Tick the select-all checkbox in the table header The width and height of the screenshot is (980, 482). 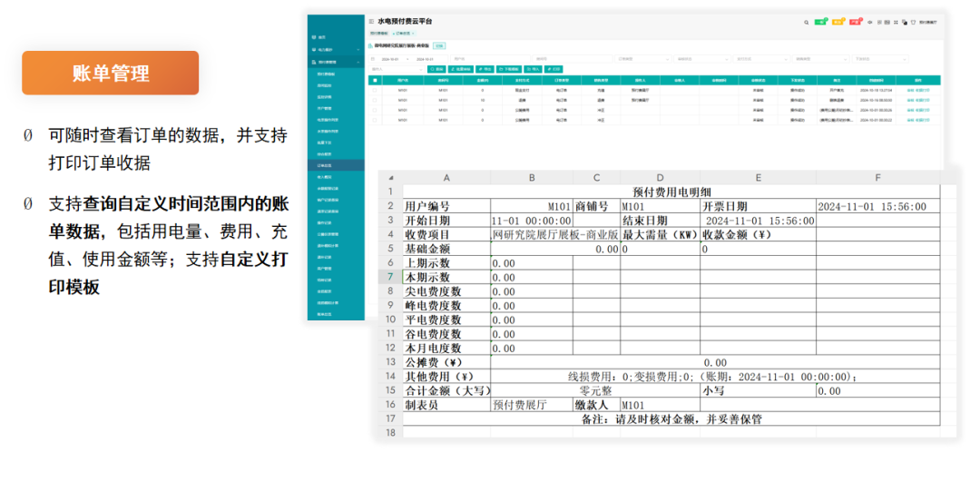click(376, 80)
